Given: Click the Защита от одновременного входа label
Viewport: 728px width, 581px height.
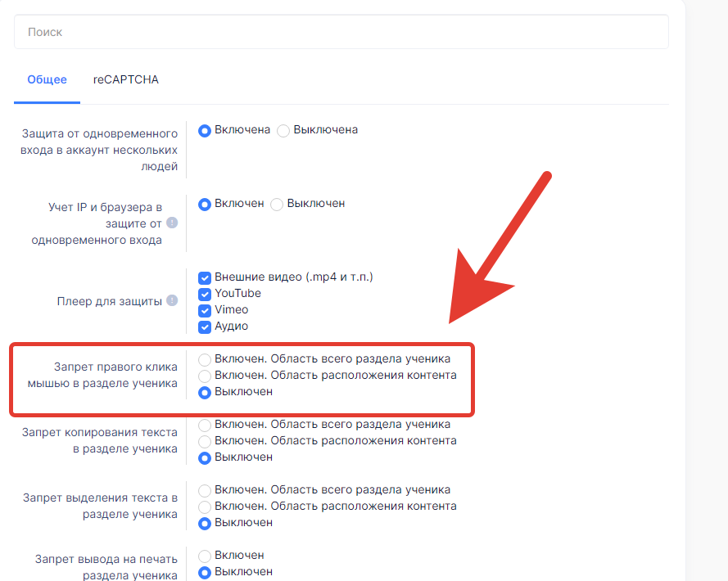Looking at the screenshot, I should click(x=99, y=150).
